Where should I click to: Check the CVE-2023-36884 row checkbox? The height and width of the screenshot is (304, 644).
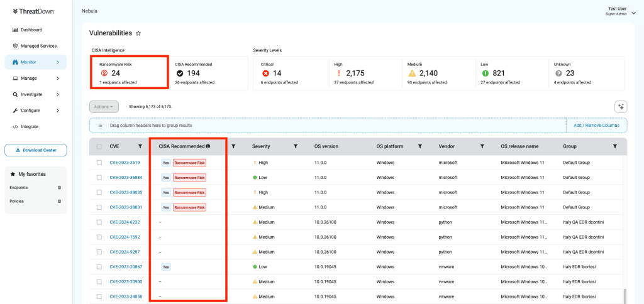point(99,178)
